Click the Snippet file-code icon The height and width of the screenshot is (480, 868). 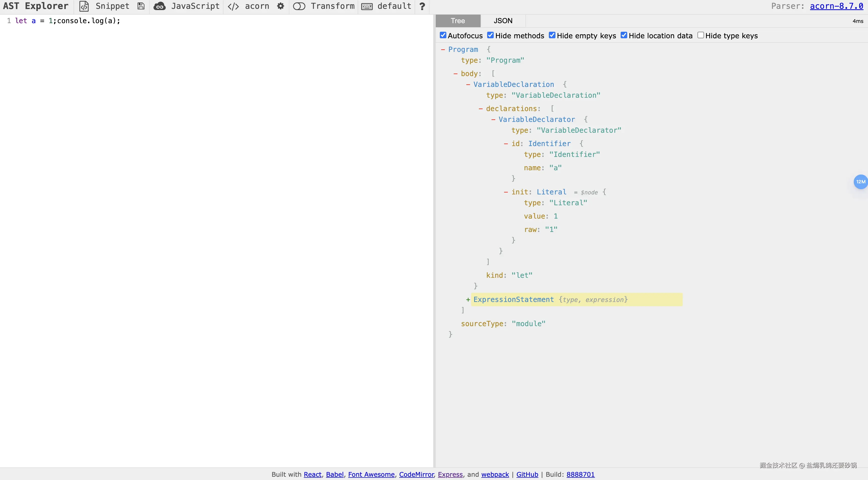coord(84,6)
